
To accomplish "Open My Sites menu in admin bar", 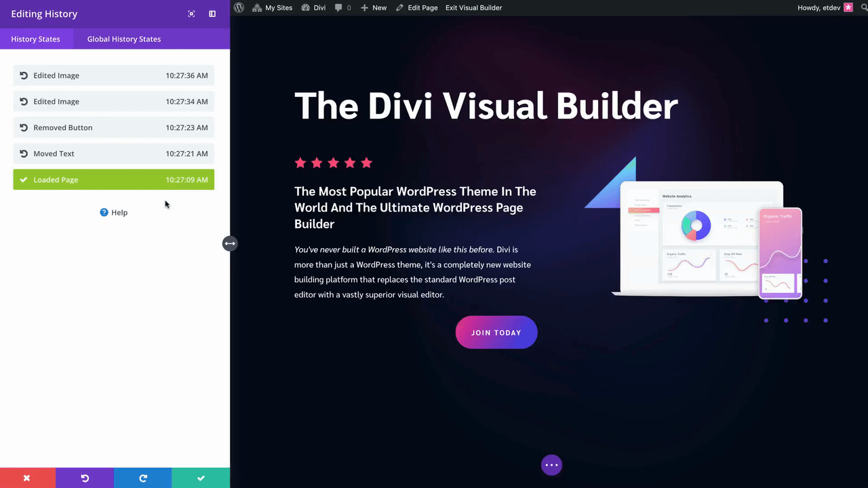I will coord(273,7).
